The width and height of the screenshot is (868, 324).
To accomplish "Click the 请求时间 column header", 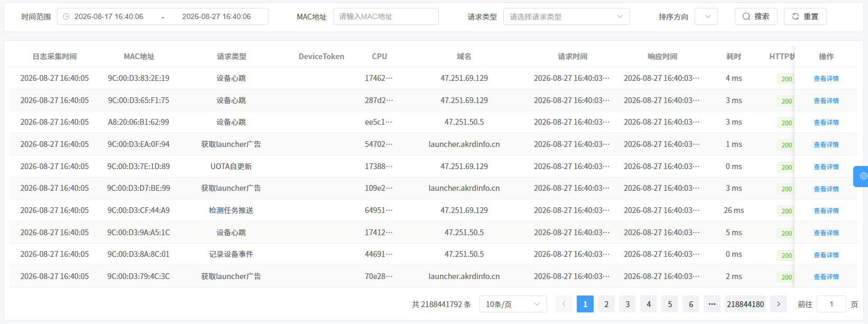I will [572, 56].
